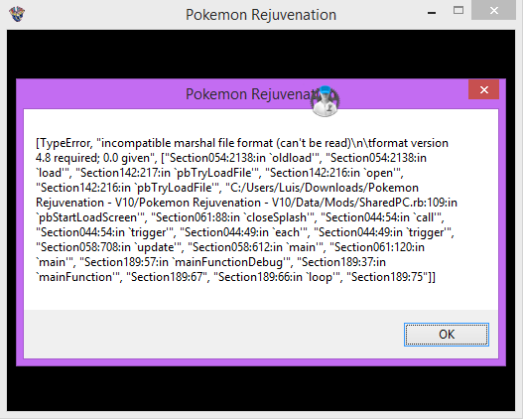Click the error dialog's title "Pokemon Rejuvenat"
The width and height of the screenshot is (524, 420).
click(x=250, y=94)
